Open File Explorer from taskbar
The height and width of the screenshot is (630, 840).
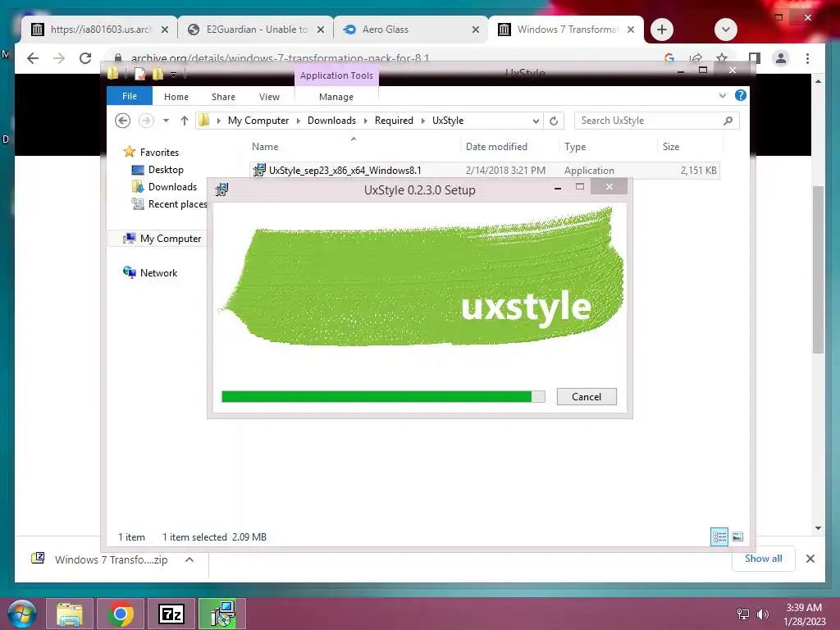coord(70,614)
